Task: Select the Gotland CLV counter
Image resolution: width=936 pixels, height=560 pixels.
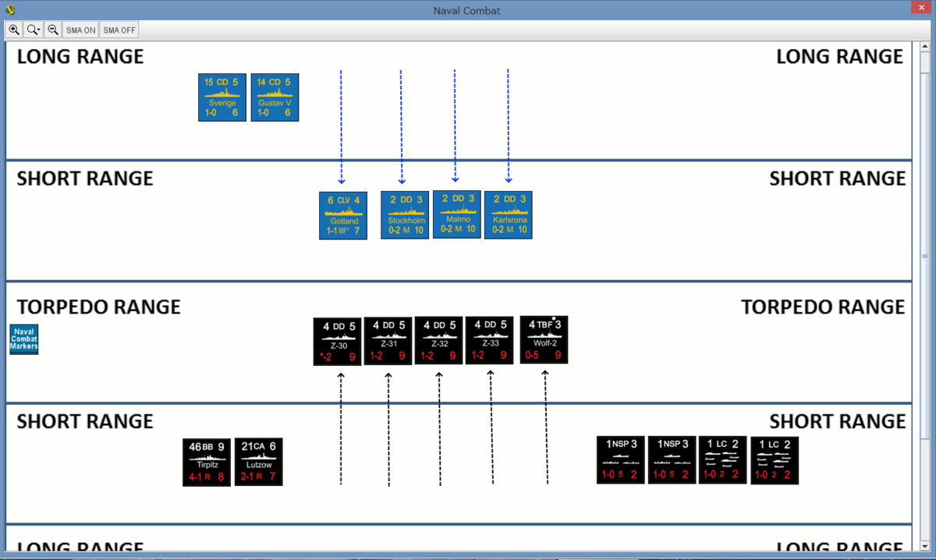Action: 343,215
